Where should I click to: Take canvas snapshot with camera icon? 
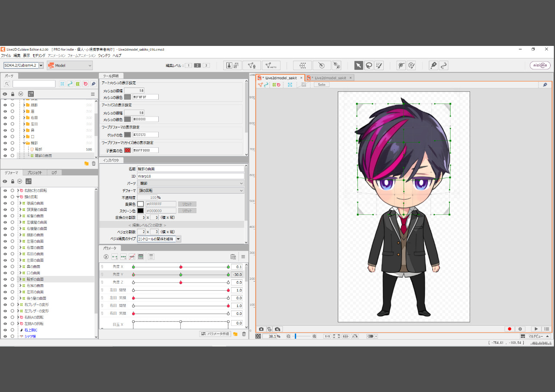click(261, 329)
